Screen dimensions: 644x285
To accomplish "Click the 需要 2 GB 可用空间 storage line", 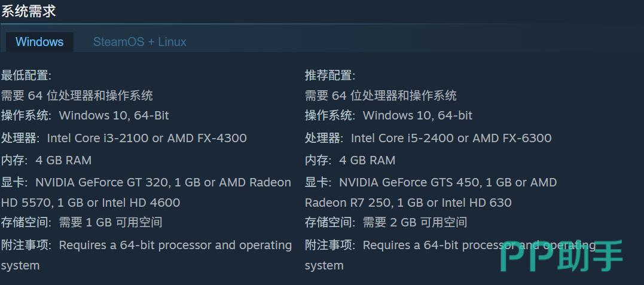I will point(386,223).
